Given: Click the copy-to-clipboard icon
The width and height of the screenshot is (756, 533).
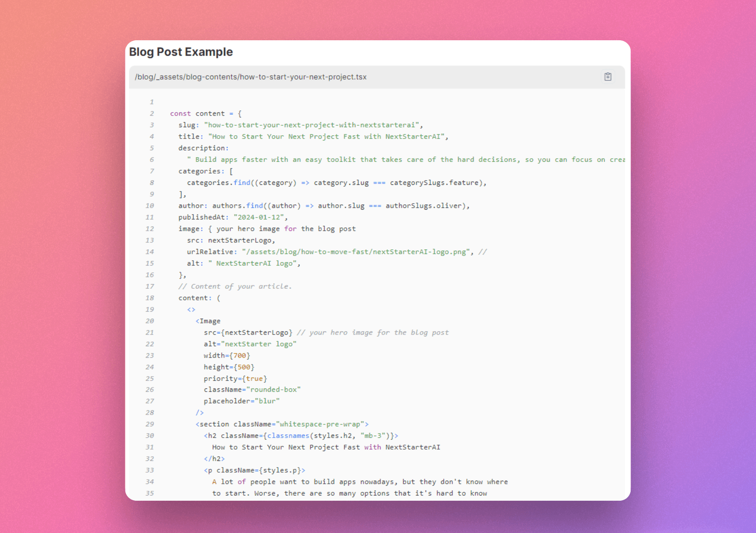Looking at the screenshot, I should pos(608,77).
